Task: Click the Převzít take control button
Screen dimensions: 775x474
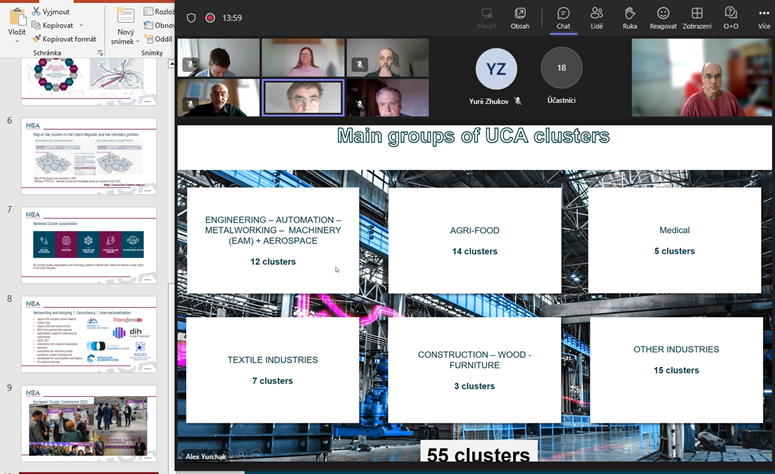Action: (487, 18)
